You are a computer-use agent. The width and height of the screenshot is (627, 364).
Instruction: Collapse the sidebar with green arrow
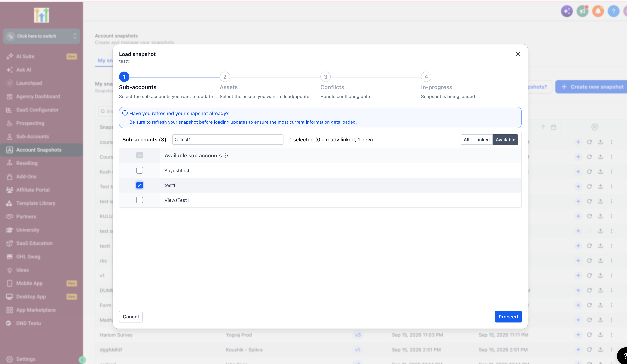[82, 360]
